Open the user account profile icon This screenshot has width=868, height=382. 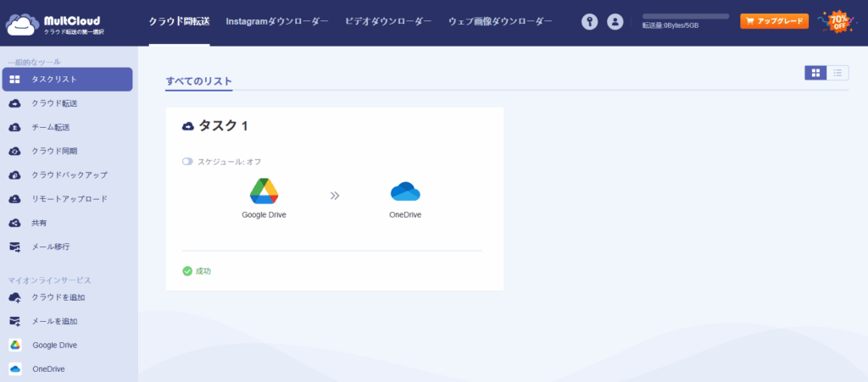615,22
